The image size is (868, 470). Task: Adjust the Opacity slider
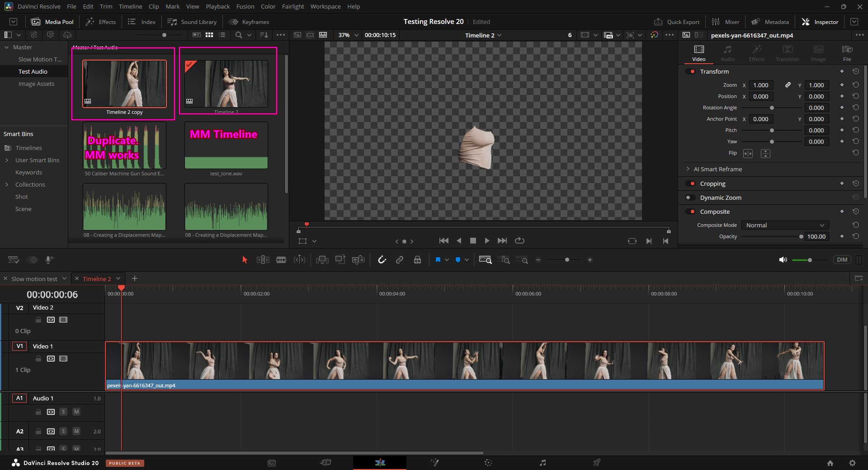[771, 236]
